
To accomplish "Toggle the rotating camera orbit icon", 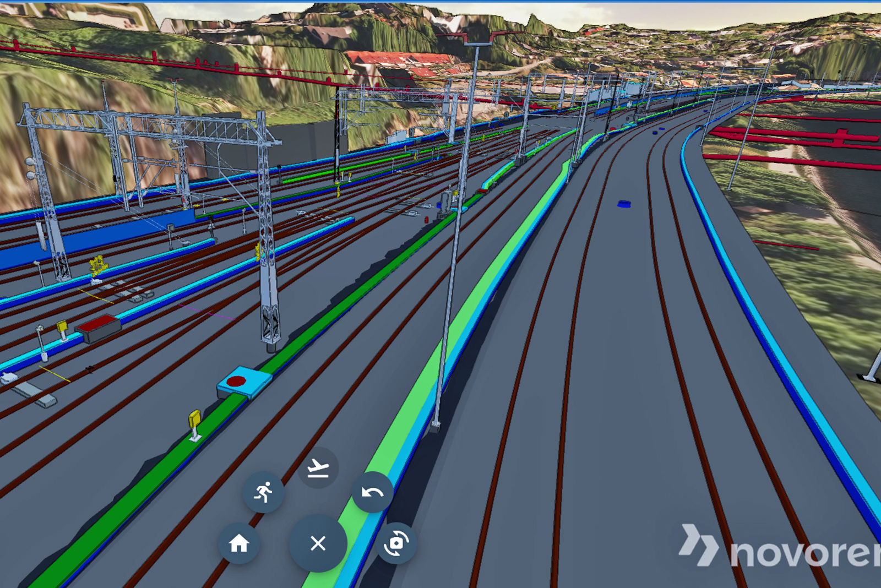I will point(396,543).
